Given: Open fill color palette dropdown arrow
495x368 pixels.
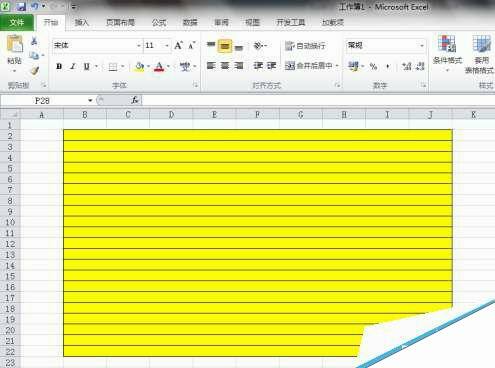Looking at the screenshot, I should 148,66.
